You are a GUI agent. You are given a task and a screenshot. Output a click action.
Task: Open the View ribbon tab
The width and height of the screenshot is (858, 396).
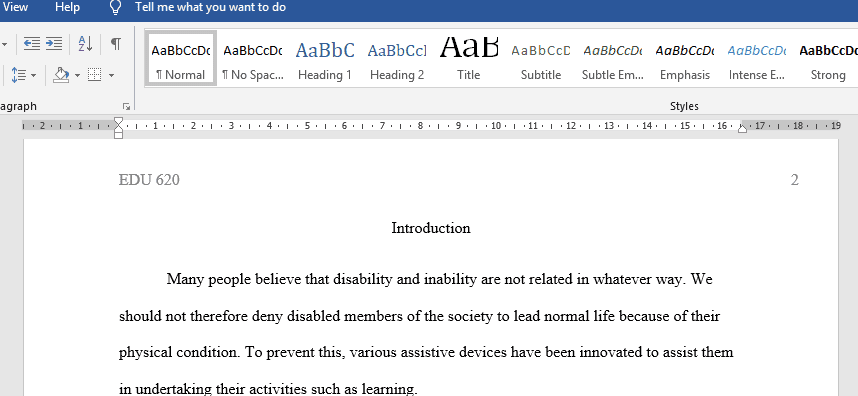15,8
